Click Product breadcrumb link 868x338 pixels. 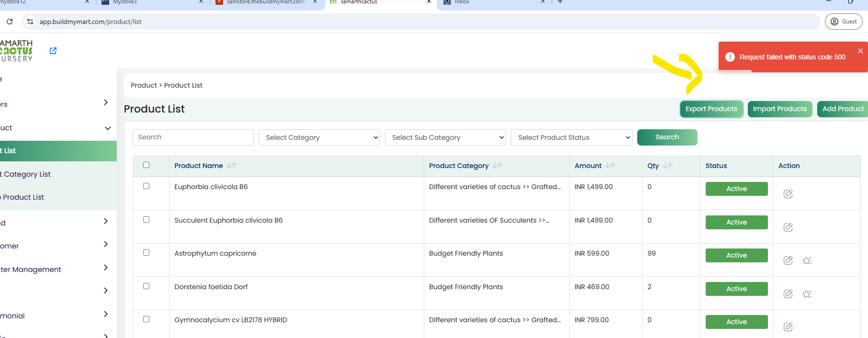coord(144,85)
